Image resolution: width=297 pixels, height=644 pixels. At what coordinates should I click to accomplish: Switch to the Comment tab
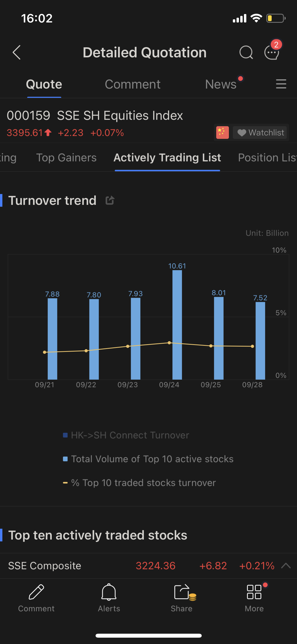(x=133, y=84)
